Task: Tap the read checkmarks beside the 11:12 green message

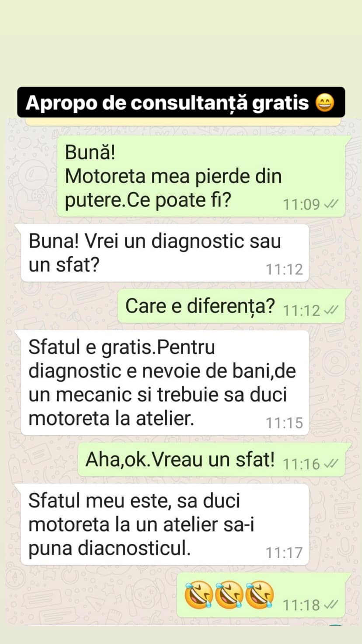Action: pos(331,310)
